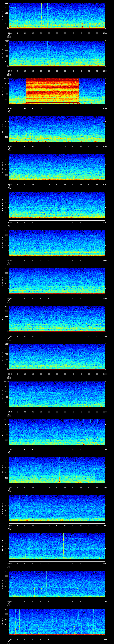The image size is (114, 644).
Task: Click the 15:00 end time label
Action: tap(105, 33)
